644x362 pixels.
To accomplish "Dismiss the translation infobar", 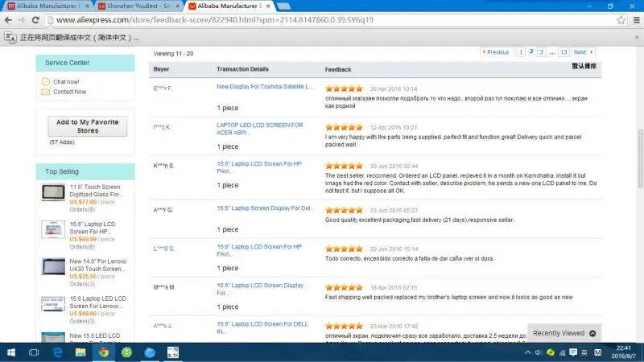I will [x=637, y=37].
